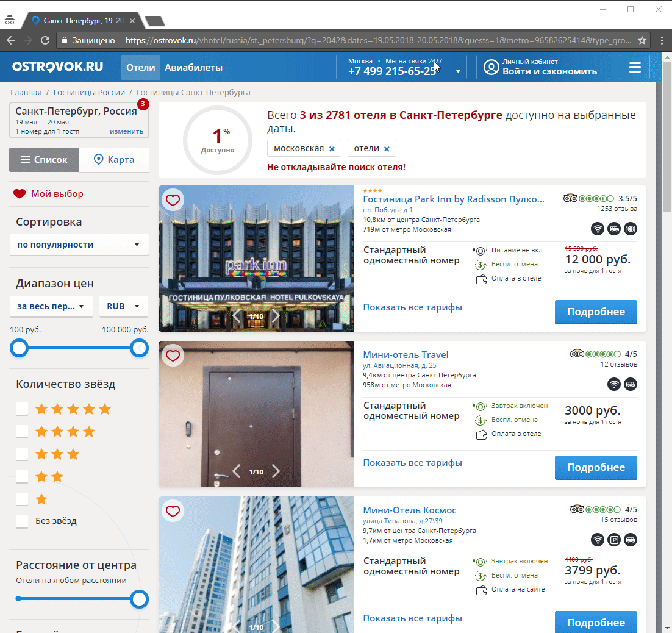Check the two-star filter checkbox
The height and width of the screenshot is (633, 672).
pos(22,476)
